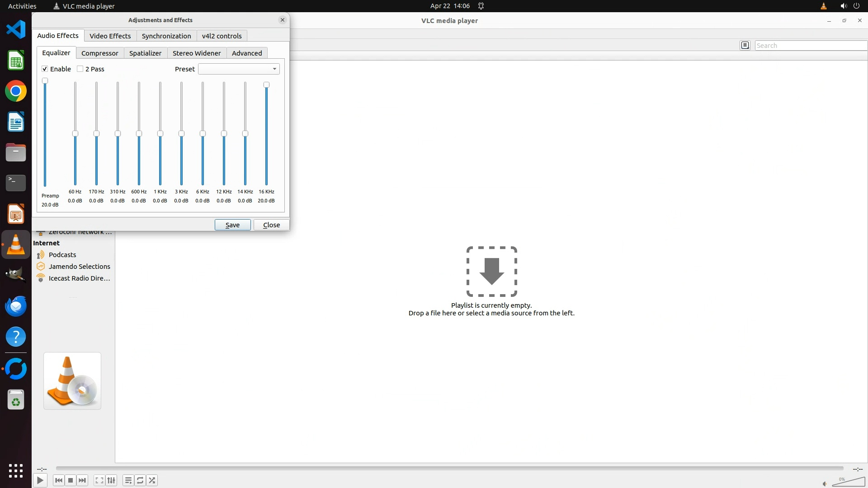Click the Save button
This screenshot has width=868, height=488.
[x=232, y=225]
